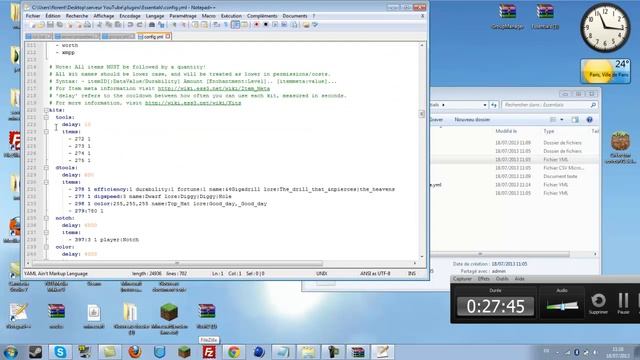Viewport: 640px width, 360px height.
Task: Open the Fichier menu in Notepad++
Action: coord(33,16)
